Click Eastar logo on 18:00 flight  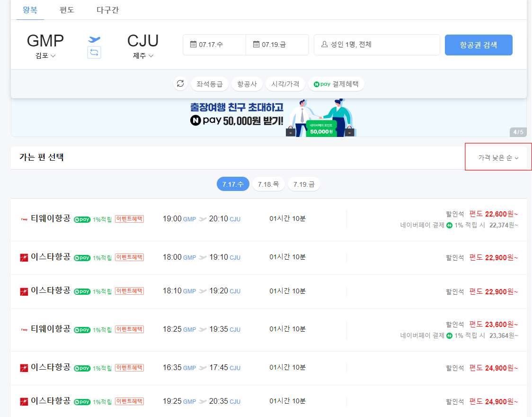click(x=24, y=258)
